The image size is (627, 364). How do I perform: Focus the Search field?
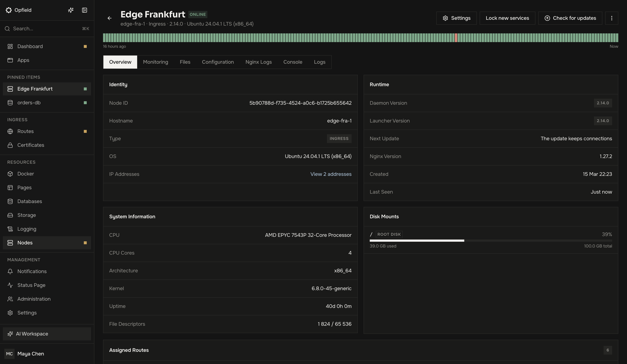click(47, 29)
